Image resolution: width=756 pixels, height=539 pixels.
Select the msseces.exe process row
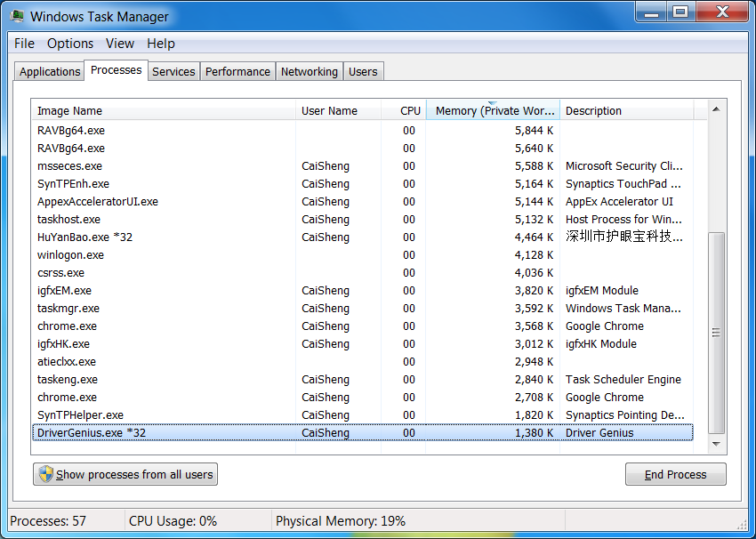tap(363, 165)
